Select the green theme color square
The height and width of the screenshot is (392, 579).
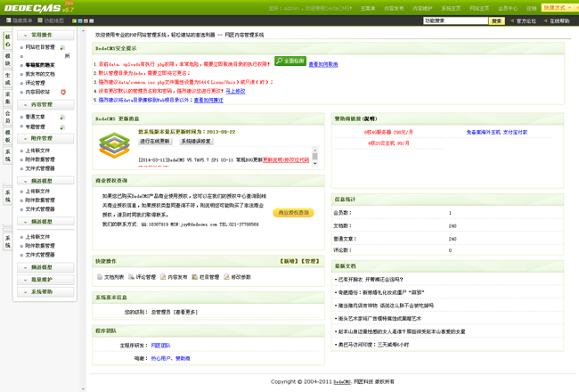tap(74, 21)
